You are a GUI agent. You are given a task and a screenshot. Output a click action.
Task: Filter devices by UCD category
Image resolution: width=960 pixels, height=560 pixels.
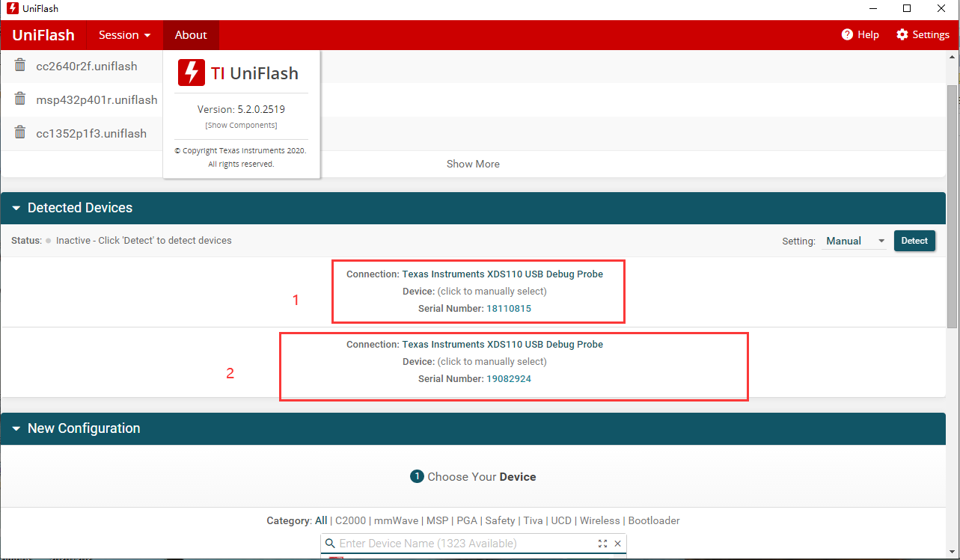click(x=561, y=520)
